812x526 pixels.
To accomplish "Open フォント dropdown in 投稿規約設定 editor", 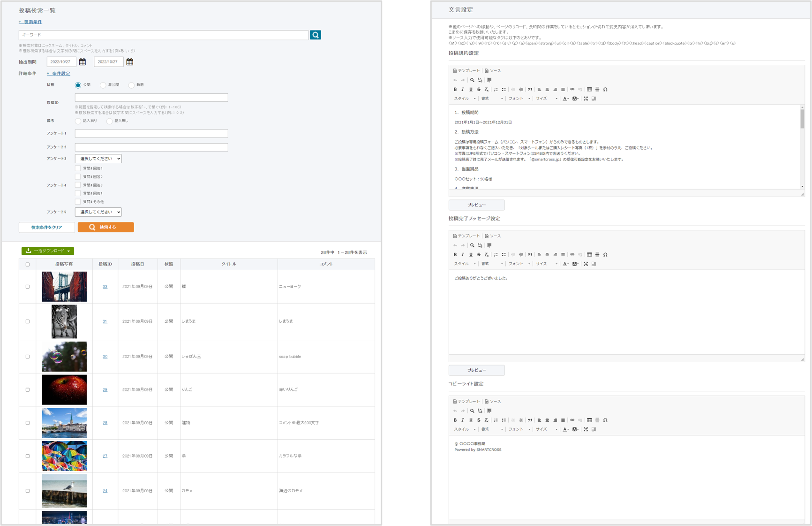I will pyautogui.click(x=519, y=99).
